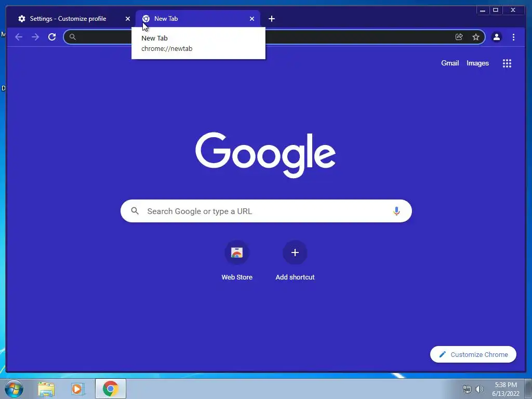
Task: Switch to the Settings - Customize profile tab
Action: click(x=68, y=19)
